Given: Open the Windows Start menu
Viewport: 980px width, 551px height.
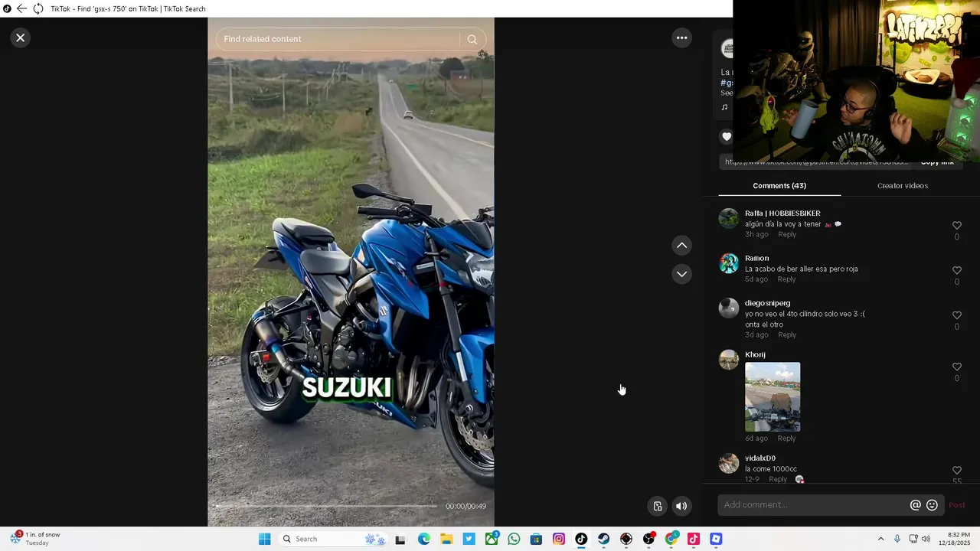Looking at the screenshot, I should (264, 539).
